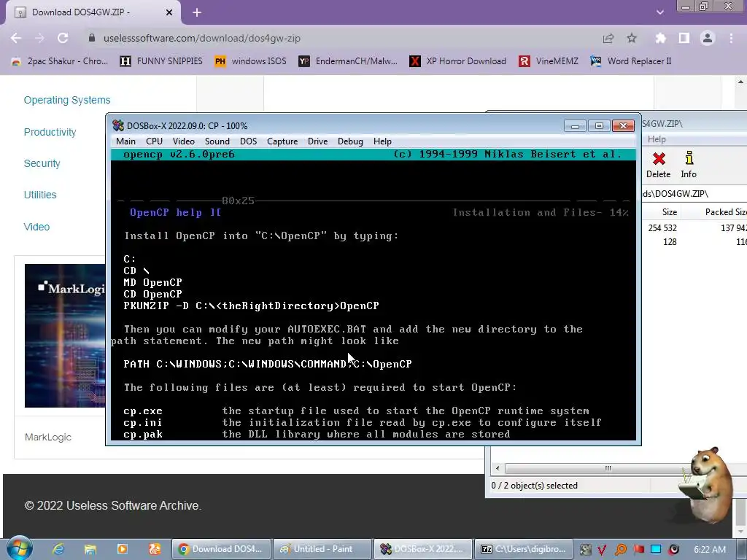Click the blue monitor system tray icon
Viewport: 747px width, 560px height.
656,550
